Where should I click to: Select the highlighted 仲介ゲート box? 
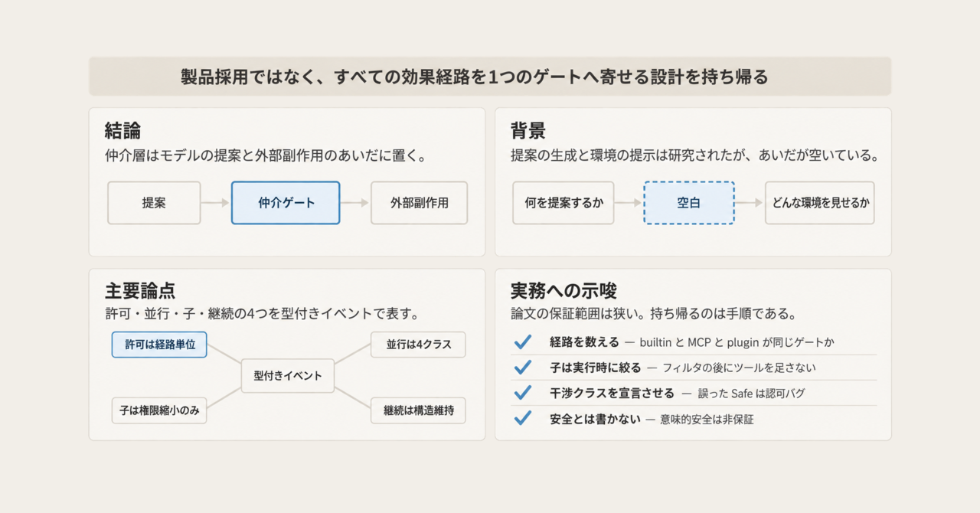tap(286, 203)
